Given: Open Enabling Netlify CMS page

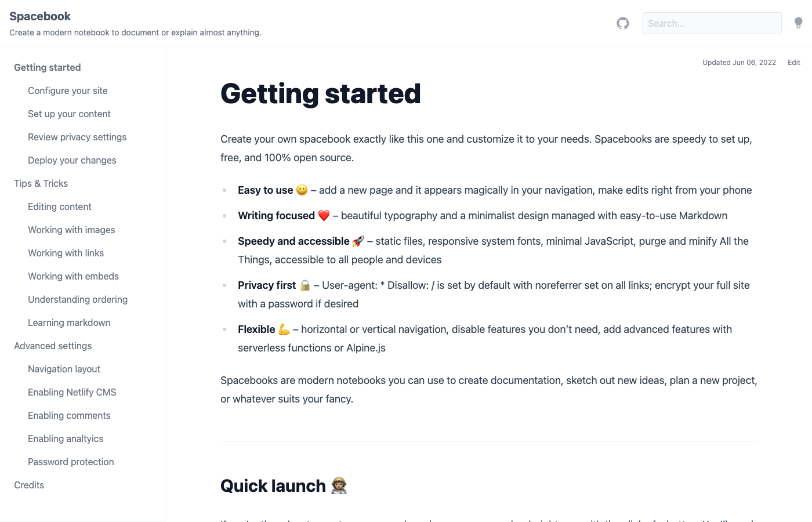Looking at the screenshot, I should 72,392.
